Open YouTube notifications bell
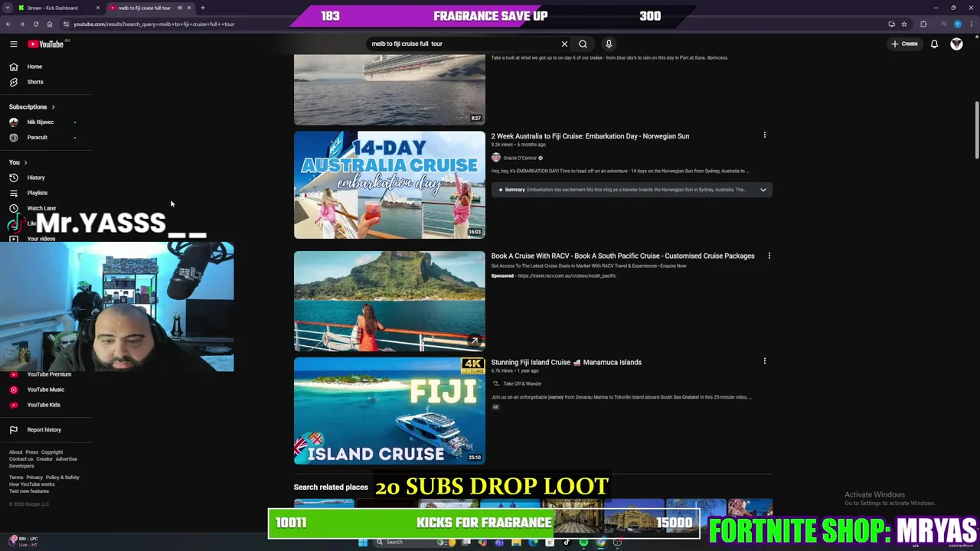980x551 pixels. [934, 44]
